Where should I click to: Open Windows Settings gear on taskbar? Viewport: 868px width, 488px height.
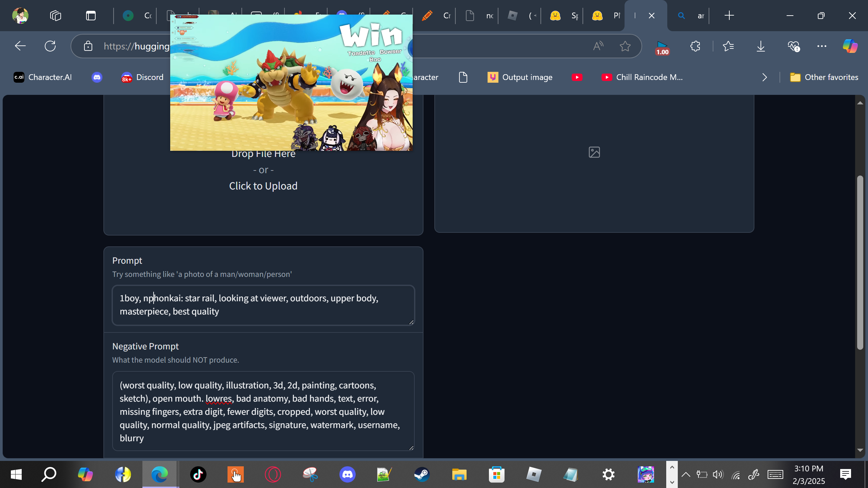609,474
